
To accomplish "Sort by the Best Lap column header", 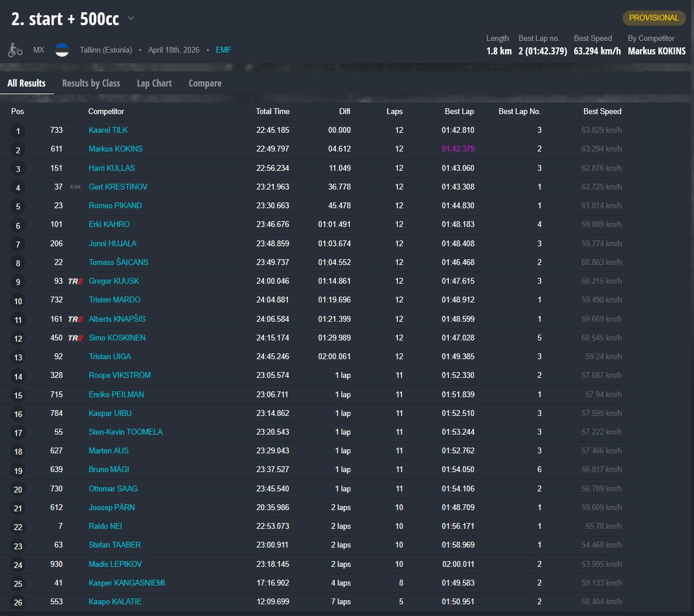I will [x=459, y=111].
